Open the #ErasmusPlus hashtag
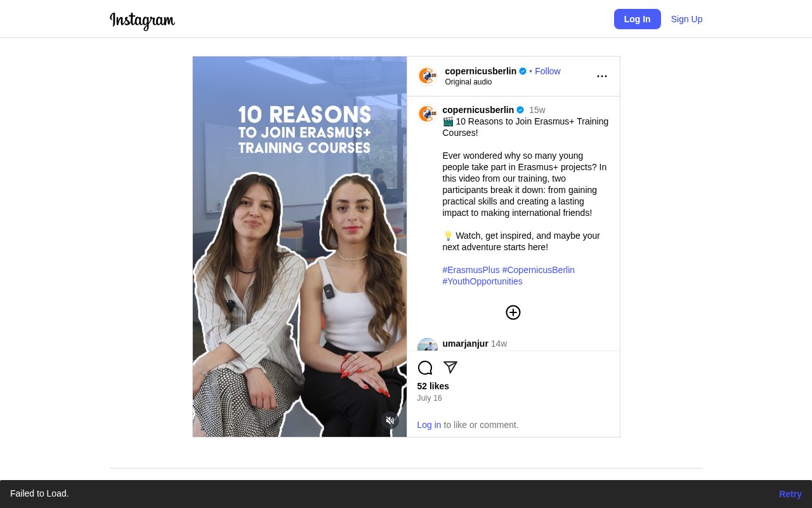 click(471, 270)
